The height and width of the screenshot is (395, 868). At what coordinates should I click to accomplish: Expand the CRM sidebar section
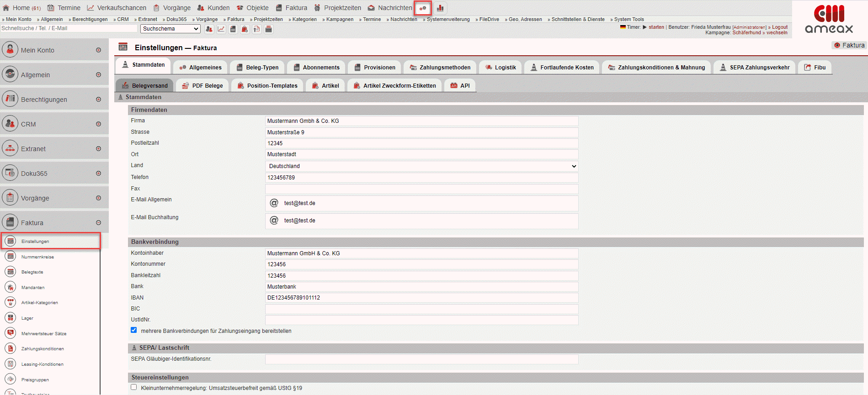click(x=98, y=124)
